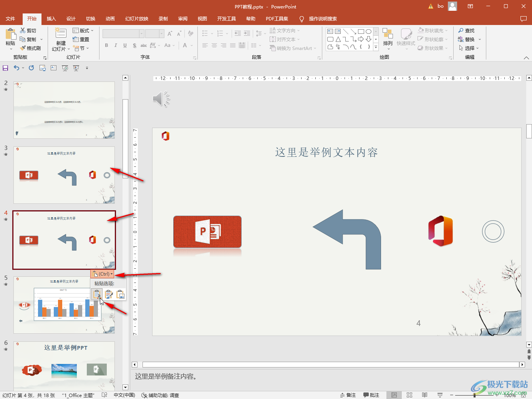Click the thumbnail pane vertical scrollbar
Viewport: 532px width, 399px height.
[125, 138]
